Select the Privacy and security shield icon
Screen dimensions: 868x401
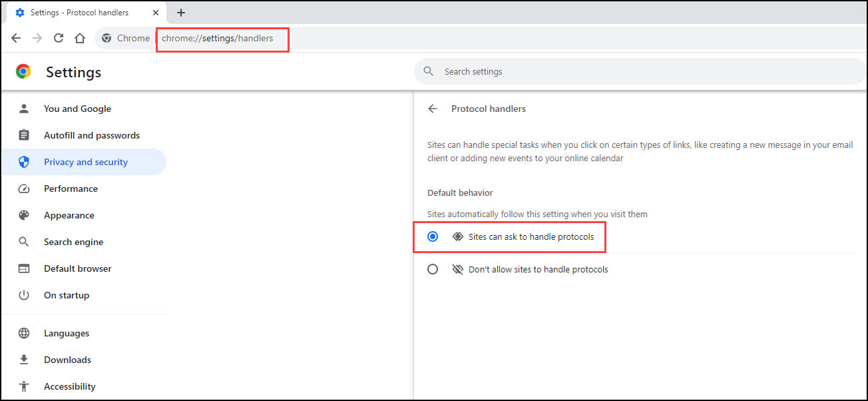pyautogui.click(x=24, y=162)
